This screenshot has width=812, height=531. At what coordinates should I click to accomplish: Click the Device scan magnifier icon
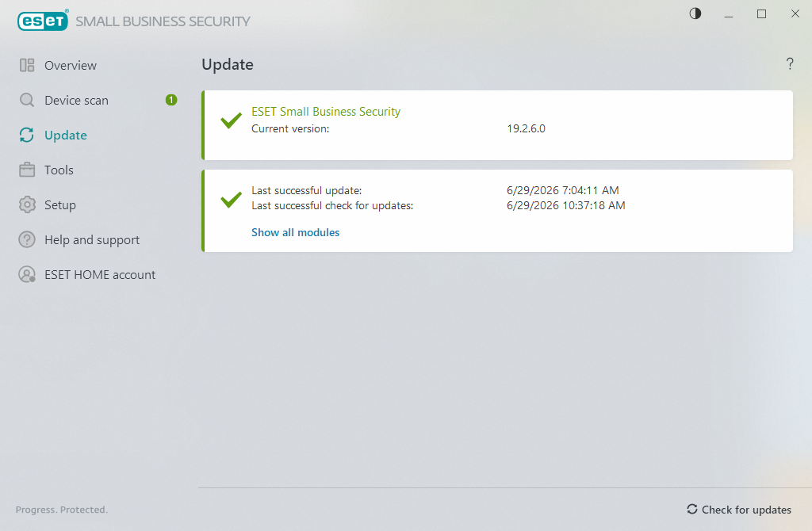[x=27, y=100]
